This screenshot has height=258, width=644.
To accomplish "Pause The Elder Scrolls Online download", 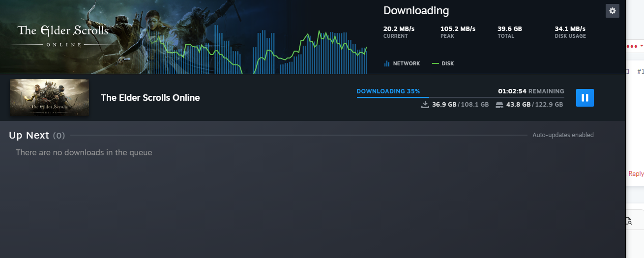I will (x=585, y=98).
